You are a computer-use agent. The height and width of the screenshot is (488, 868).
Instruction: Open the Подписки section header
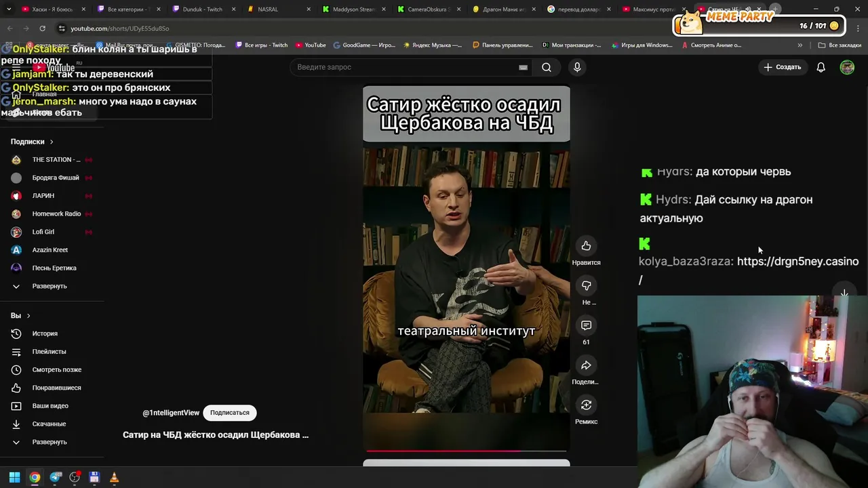point(32,142)
